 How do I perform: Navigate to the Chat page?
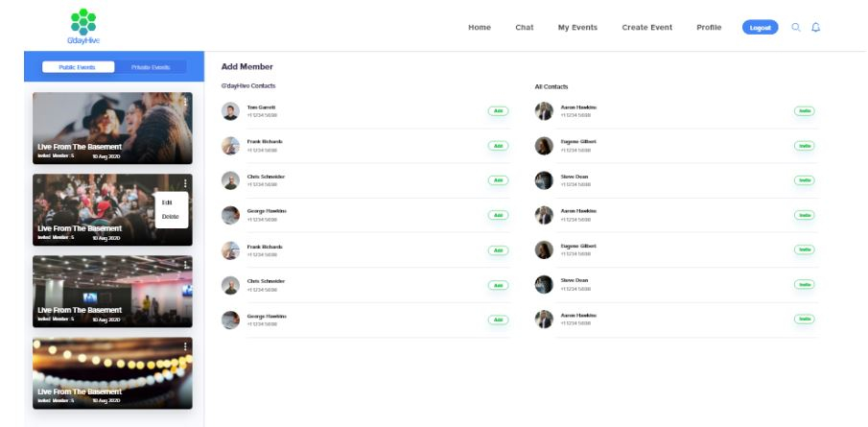525,28
